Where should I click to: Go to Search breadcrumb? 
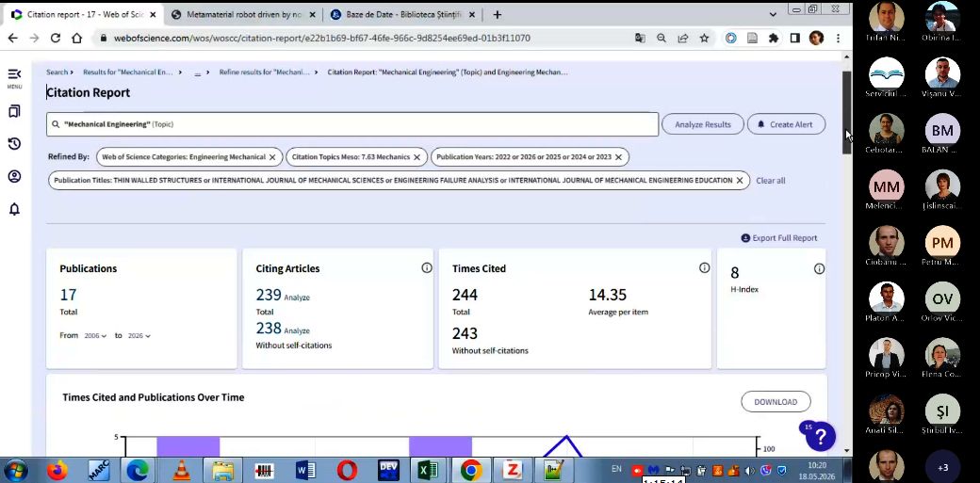click(x=57, y=72)
